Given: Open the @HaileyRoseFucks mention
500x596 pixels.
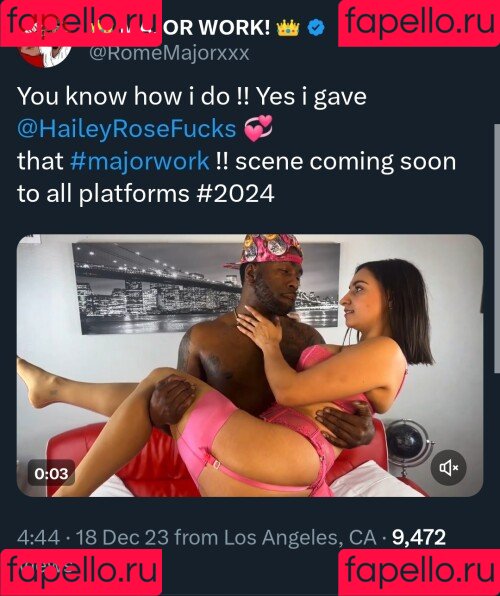Looking at the screenshot, I should point(127,128).
